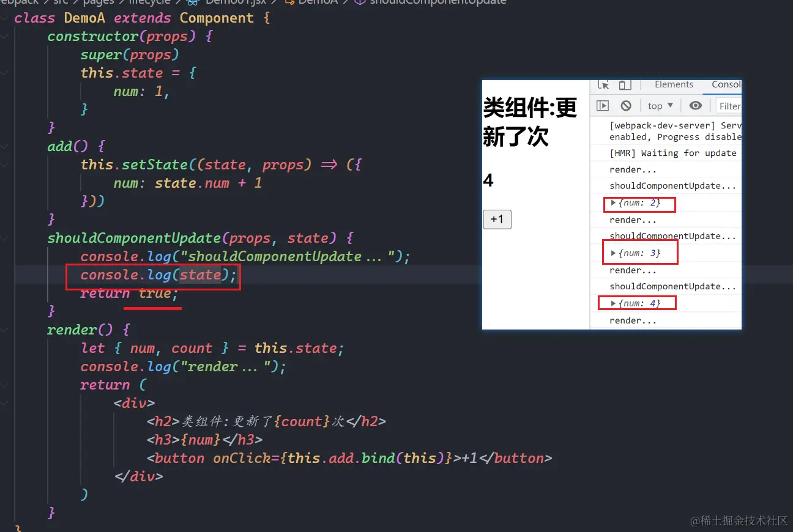Collapse the constructor(props) fold arrow
The image size is (793, 532).
point(4,37)
